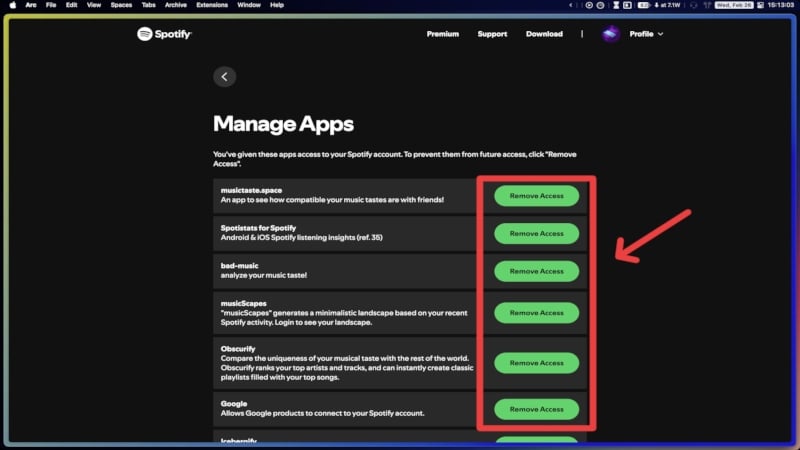Expand the Profile dropdown menu

[646, 34]
